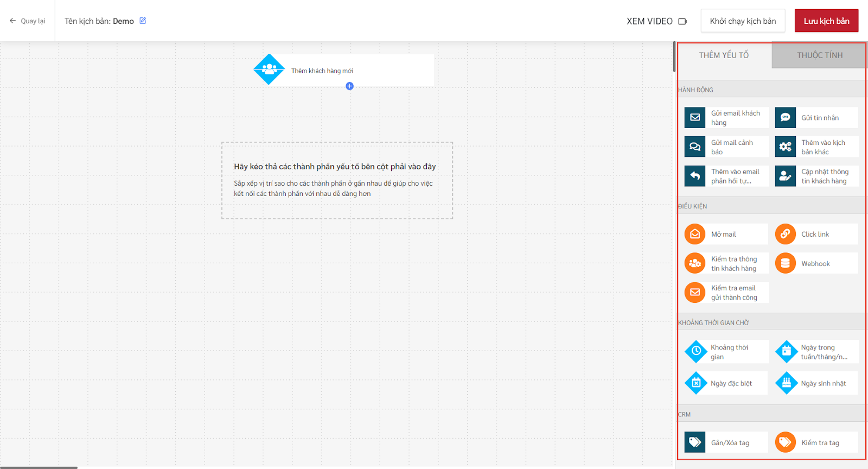Image resolution: width=868 pixels, height=469 pixels.
Task: Click the Khoảng thời gian label
Action: coord(730,352)
